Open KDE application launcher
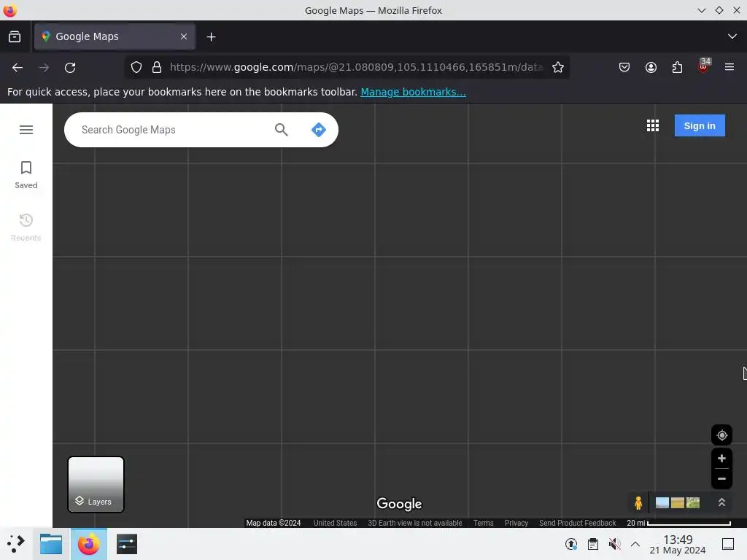Image resolution: width=747 pixels, height=560 pixels. [x=16, y=544]
